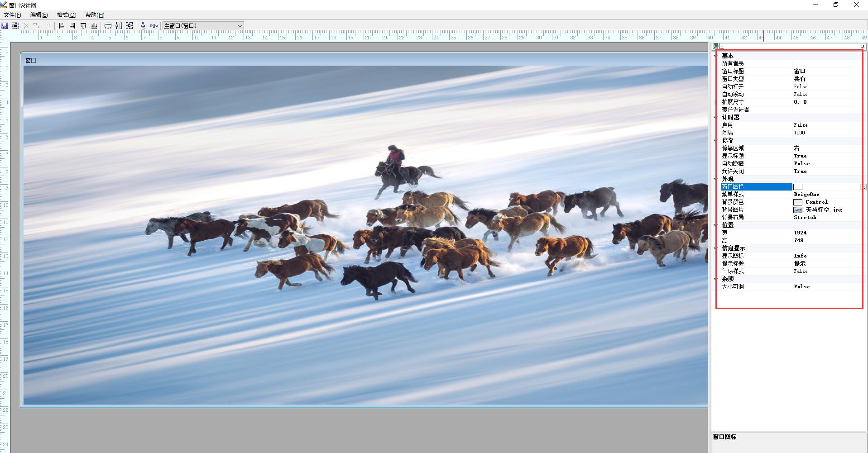Click the Make Same Width icon
Viewport: 868px width, 453px height.
pyautogui.click(x=108, y=26)
